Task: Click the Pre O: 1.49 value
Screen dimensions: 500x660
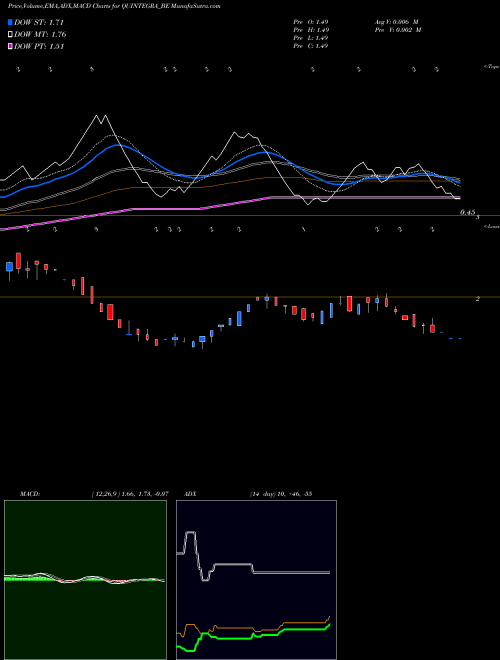Action: coord(311,21)
